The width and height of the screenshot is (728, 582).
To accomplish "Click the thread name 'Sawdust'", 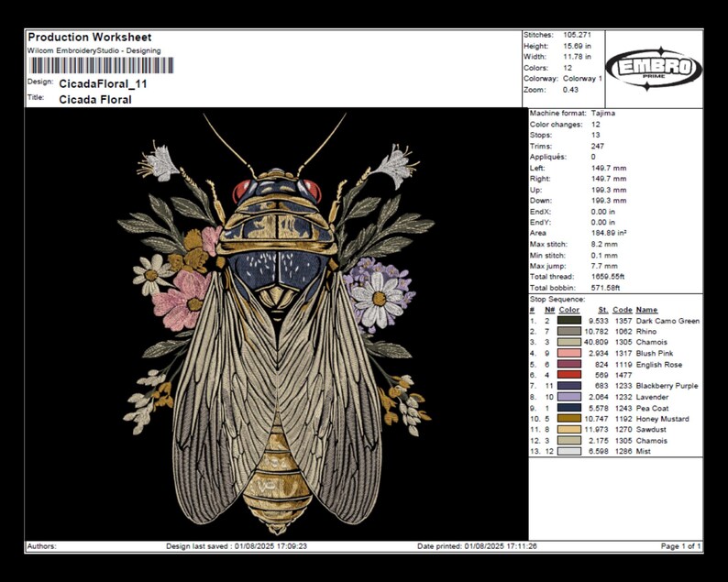I will tap(651, 429).
